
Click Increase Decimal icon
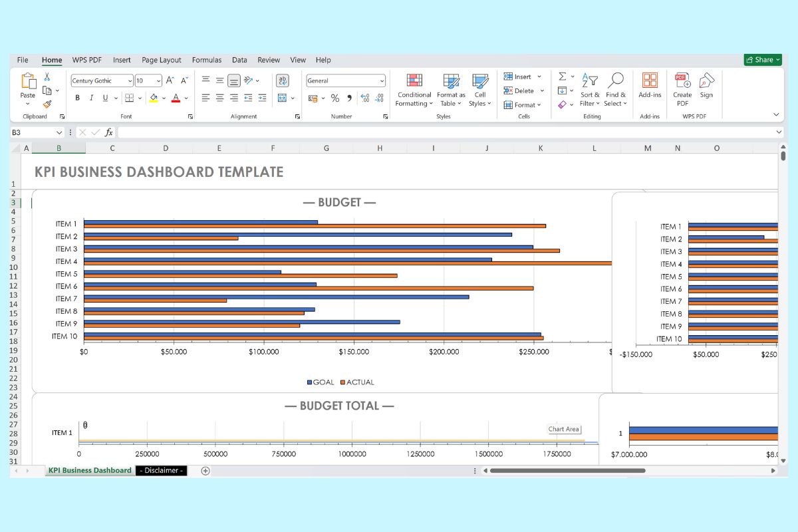tap(364, 98)
